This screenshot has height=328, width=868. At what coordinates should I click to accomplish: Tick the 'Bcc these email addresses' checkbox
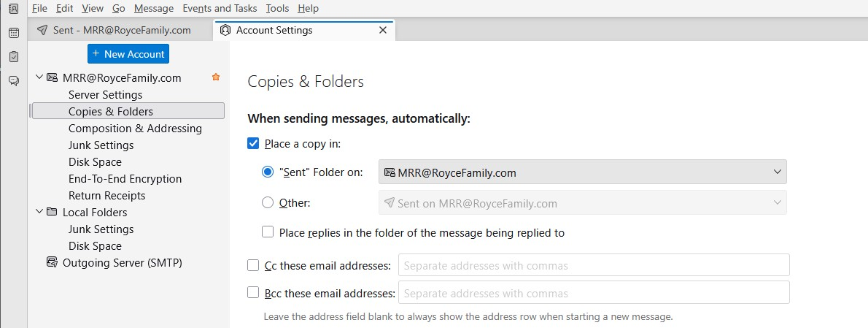pyautogui.click(x=254, y=293)
